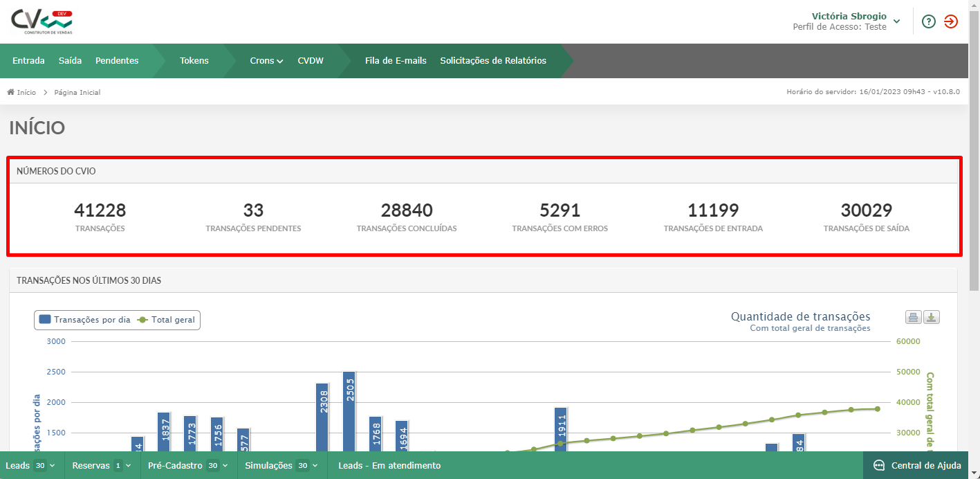The height and width of the screenshot is (479, 980).
Task: Click the bar labeled 2308
Action: click(322, 417)
